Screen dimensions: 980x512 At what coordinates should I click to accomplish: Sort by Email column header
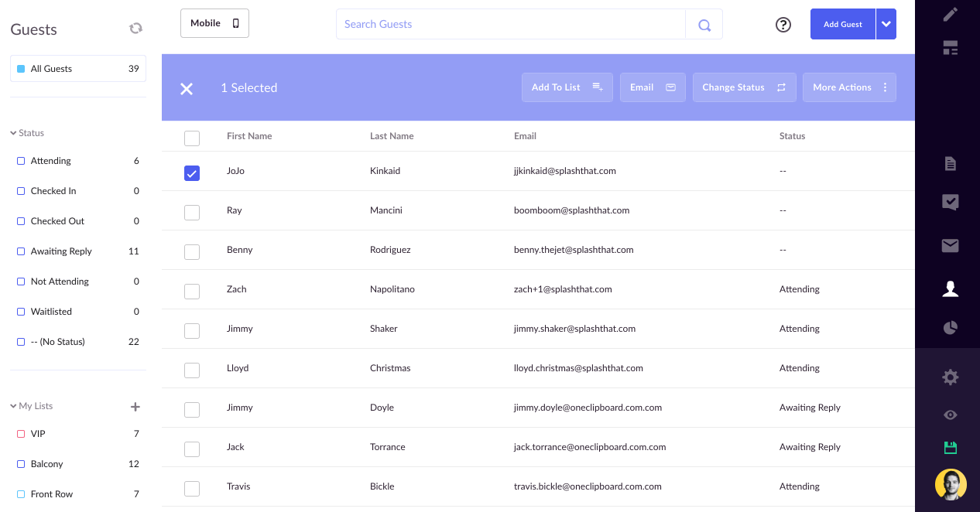[525, 136]
